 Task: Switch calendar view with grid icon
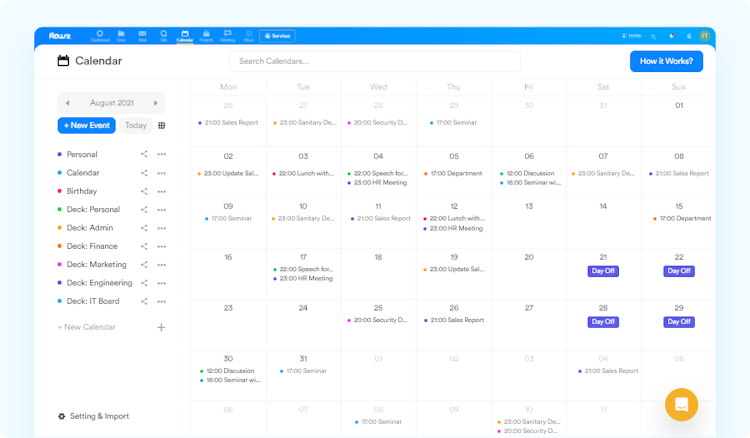coord(162,125)
